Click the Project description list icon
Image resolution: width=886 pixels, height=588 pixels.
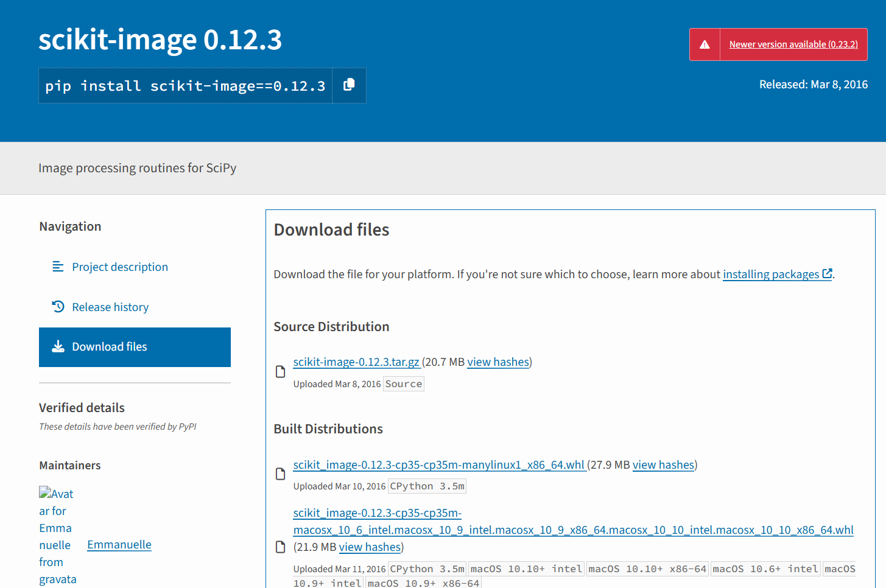pos(58,267)
